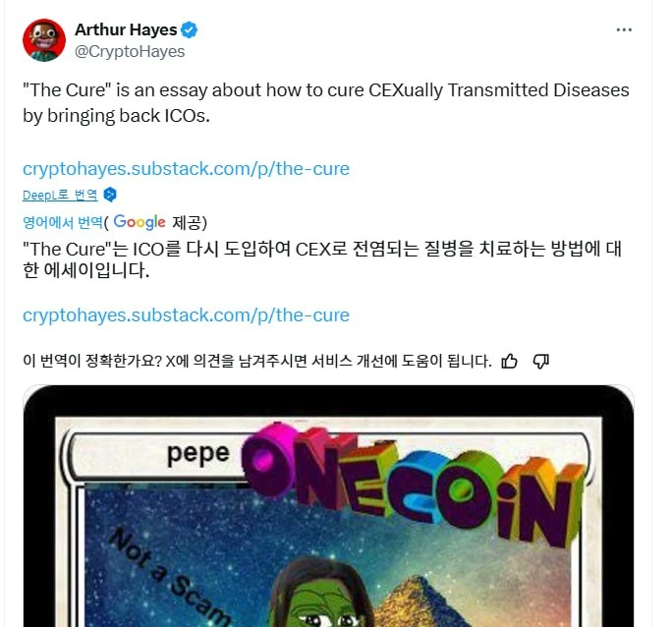The width and height of the screenshot is (672, 627).
Task: Click the English tweet text about The Cure
Action: (326, 103)
